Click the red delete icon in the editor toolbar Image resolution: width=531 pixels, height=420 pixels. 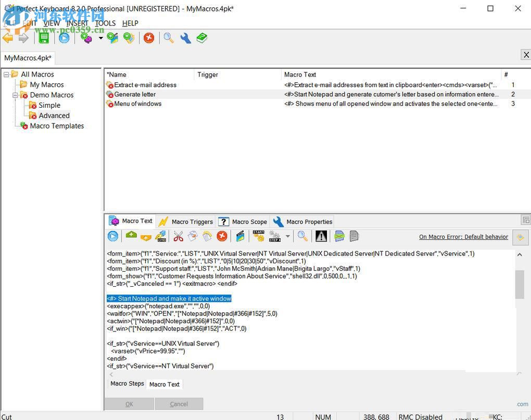222,236
